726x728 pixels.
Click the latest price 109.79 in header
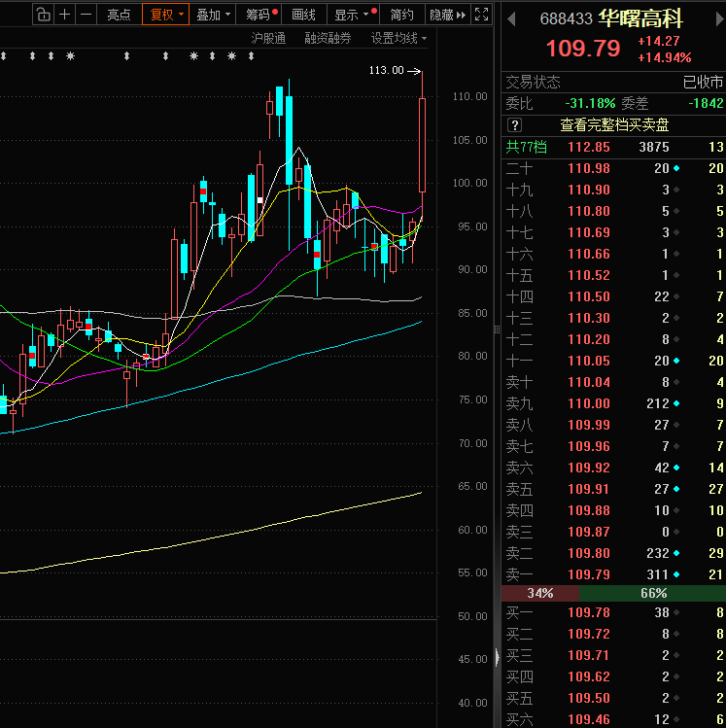(x=583, y=49)
